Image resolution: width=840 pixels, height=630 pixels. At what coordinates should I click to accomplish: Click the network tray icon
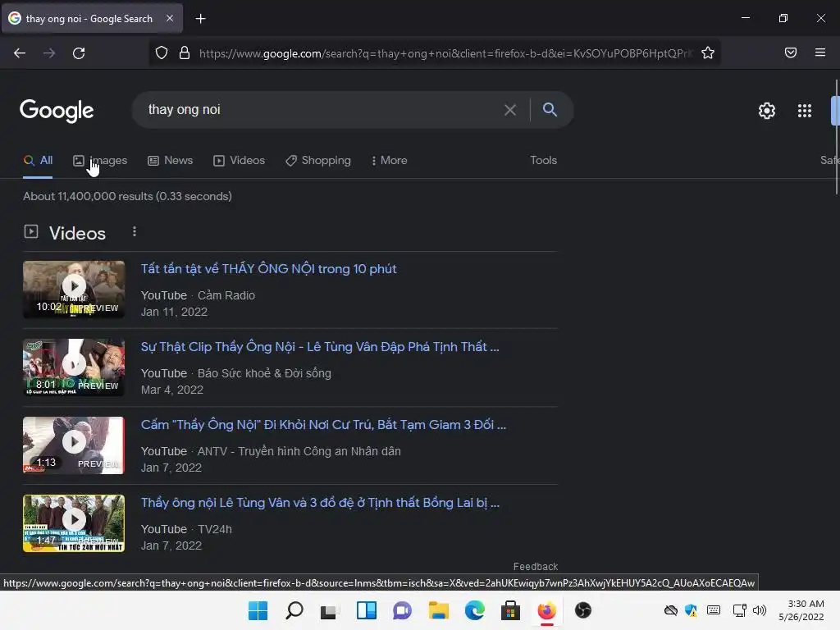(739, 610)
